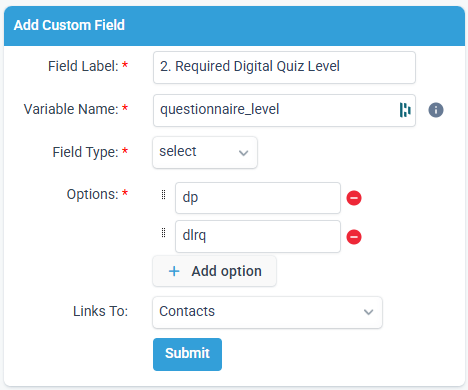This screenshot has width=468, height=390.
Task: Open the Field Type 'select' dropdown
Action: 205,152
